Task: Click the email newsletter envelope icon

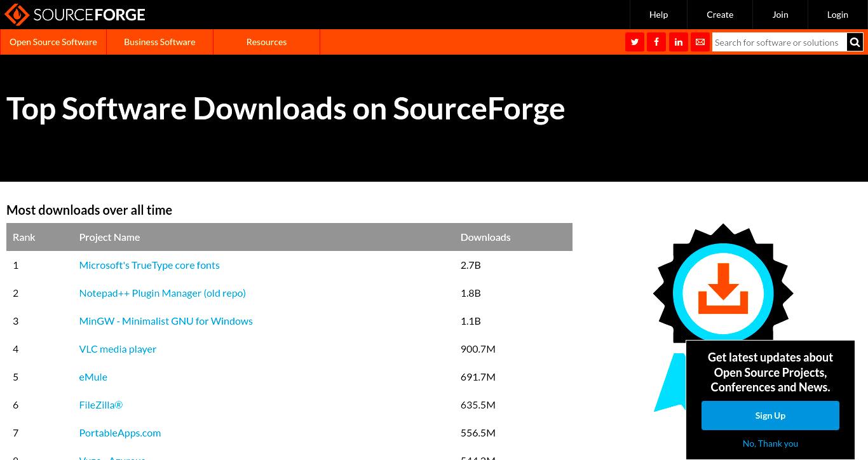Action: tap(700, 42)
